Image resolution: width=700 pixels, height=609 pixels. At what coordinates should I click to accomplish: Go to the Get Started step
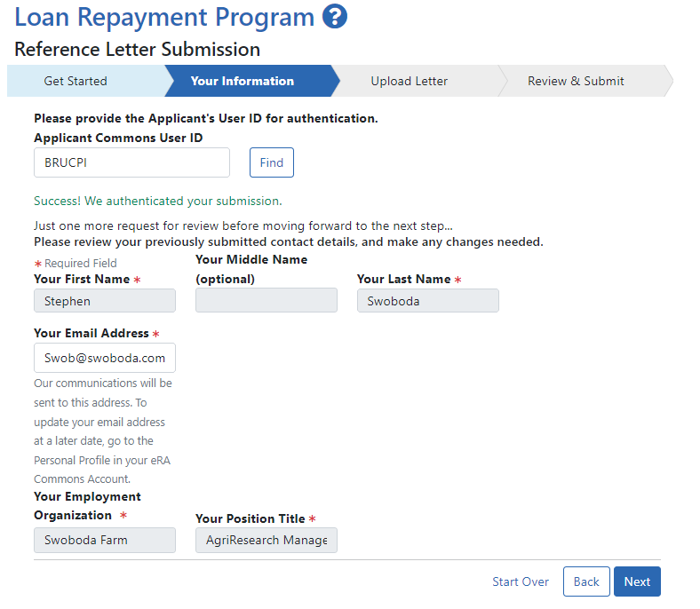pos(76,81)
